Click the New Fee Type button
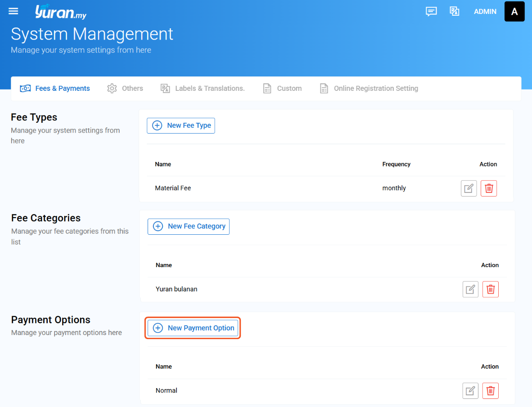 coord(181,125)
